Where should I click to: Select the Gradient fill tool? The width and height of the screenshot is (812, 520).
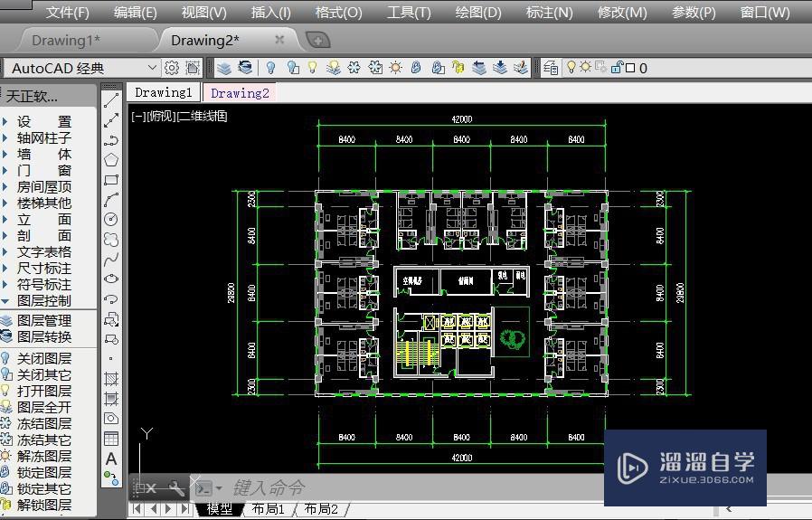coord(111,399)
